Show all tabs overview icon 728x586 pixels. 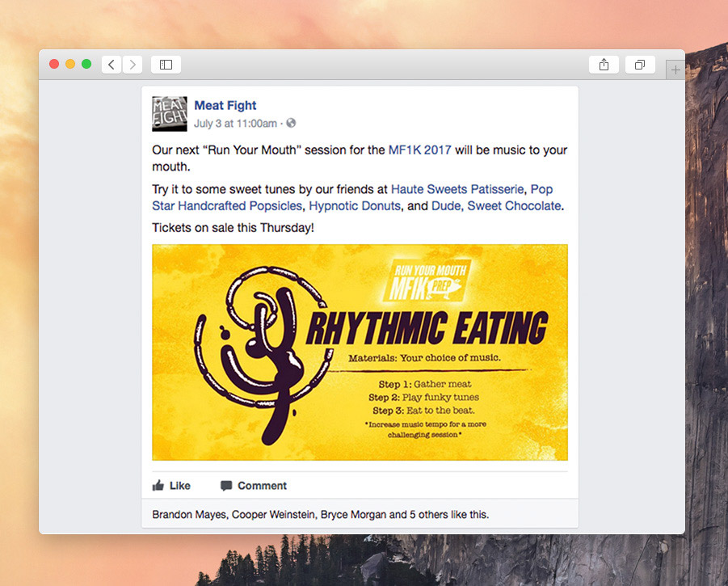click(640, 65)
